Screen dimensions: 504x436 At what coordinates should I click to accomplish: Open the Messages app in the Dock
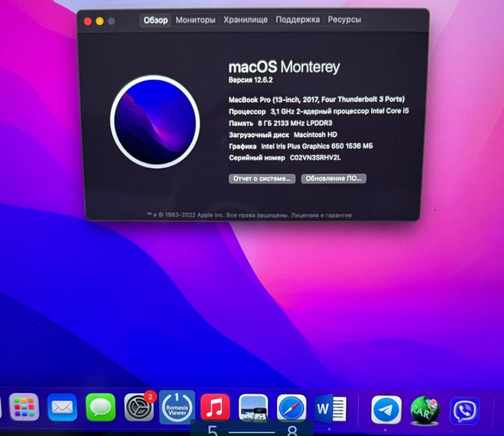pyautogui.click(x=100, y=408)
